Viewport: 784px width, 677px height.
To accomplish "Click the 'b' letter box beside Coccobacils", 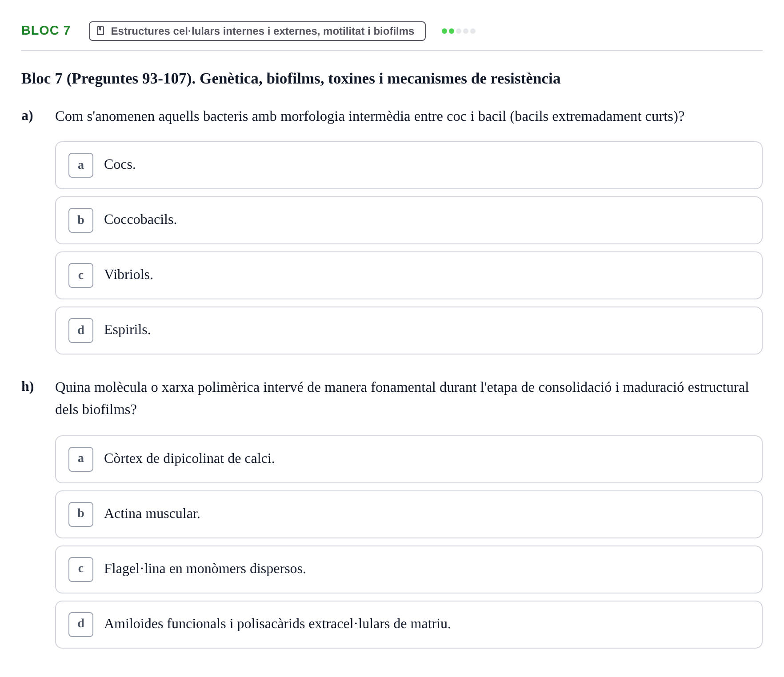I will 81,220.
